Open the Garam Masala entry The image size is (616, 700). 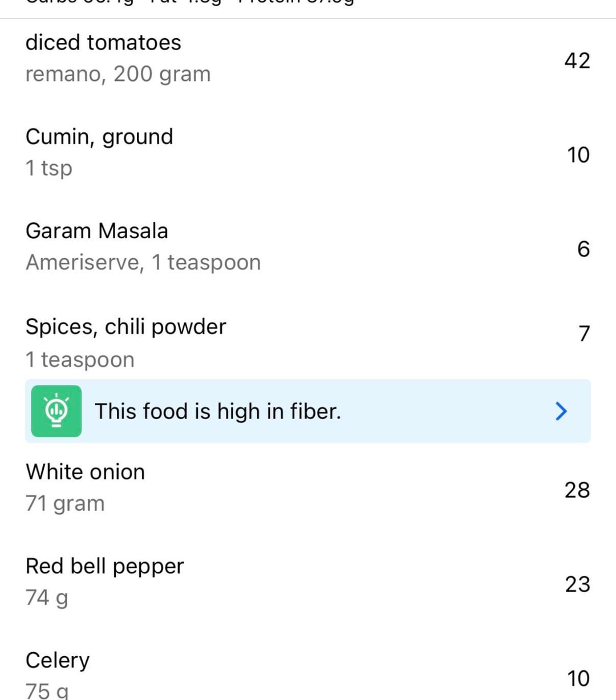pyautogui.click(x=97, y=231)
